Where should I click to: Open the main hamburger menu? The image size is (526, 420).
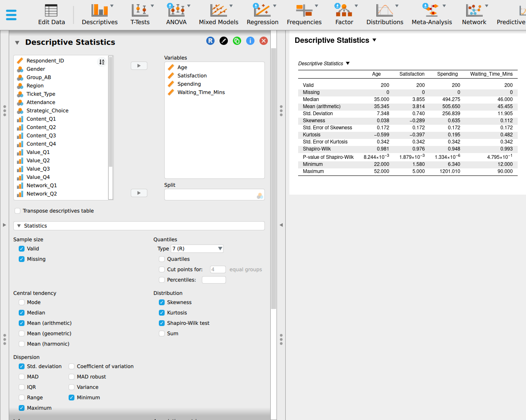point(11,15)
